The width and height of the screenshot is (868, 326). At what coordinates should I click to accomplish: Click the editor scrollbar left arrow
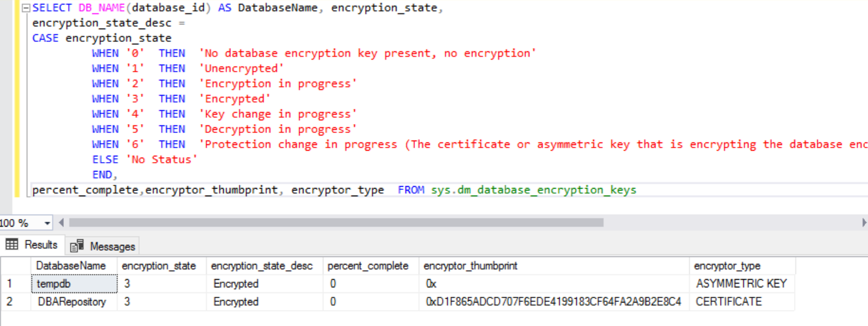pyautogui.click(x=61, y=223)
